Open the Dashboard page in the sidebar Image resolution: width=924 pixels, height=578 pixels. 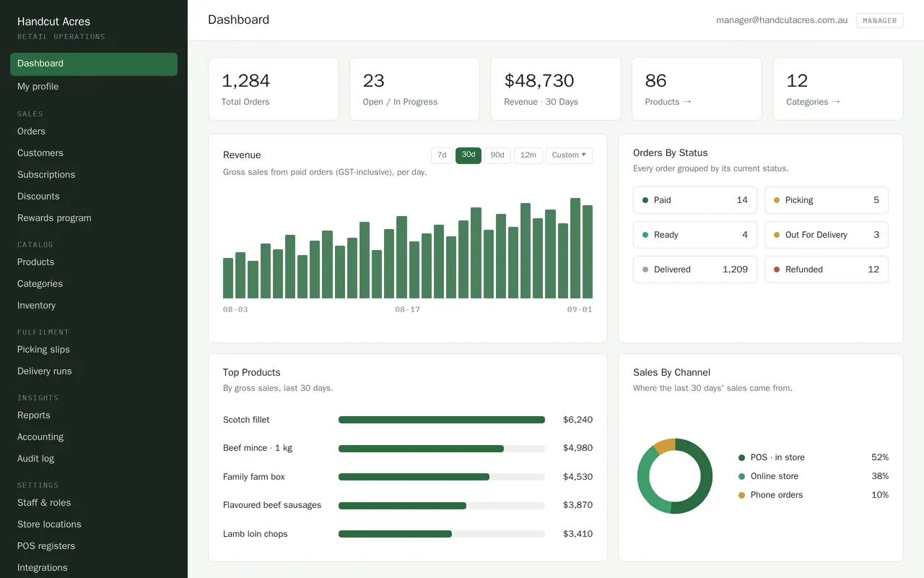point(94,64)
